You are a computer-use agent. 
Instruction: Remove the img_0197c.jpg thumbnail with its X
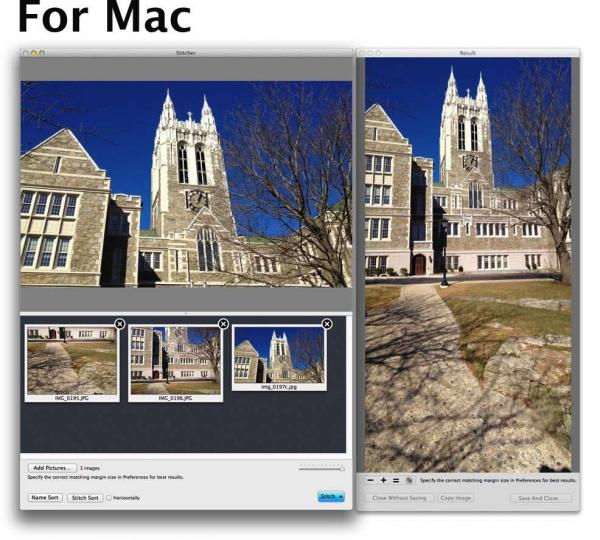[x=327, y=324]
